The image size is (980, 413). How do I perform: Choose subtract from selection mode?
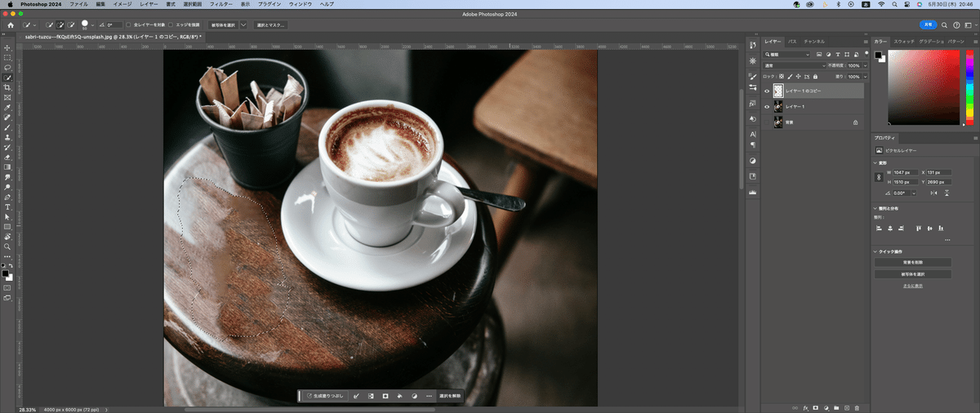tap(73, 25)
